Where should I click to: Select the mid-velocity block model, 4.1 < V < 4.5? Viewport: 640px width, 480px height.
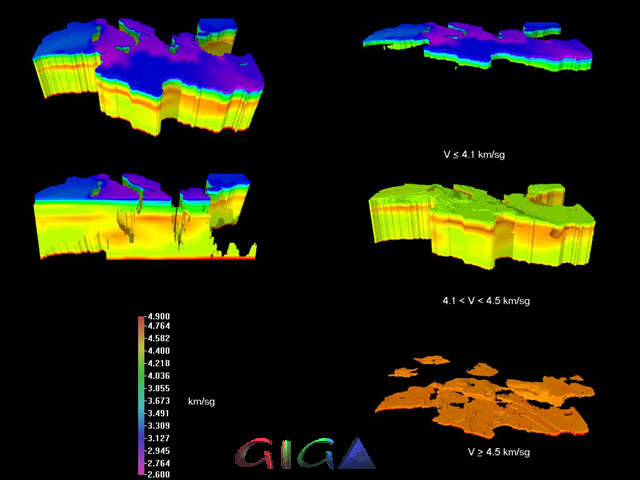482,226
